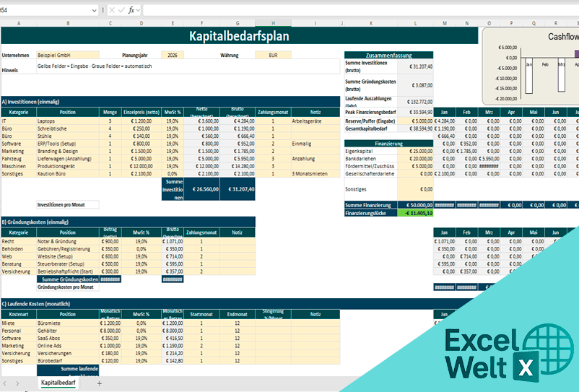Viewport: 579px width, 392px height.
Task: Select the Hinweis text cell about Gelbe Felder
Action: click(188, 66)
